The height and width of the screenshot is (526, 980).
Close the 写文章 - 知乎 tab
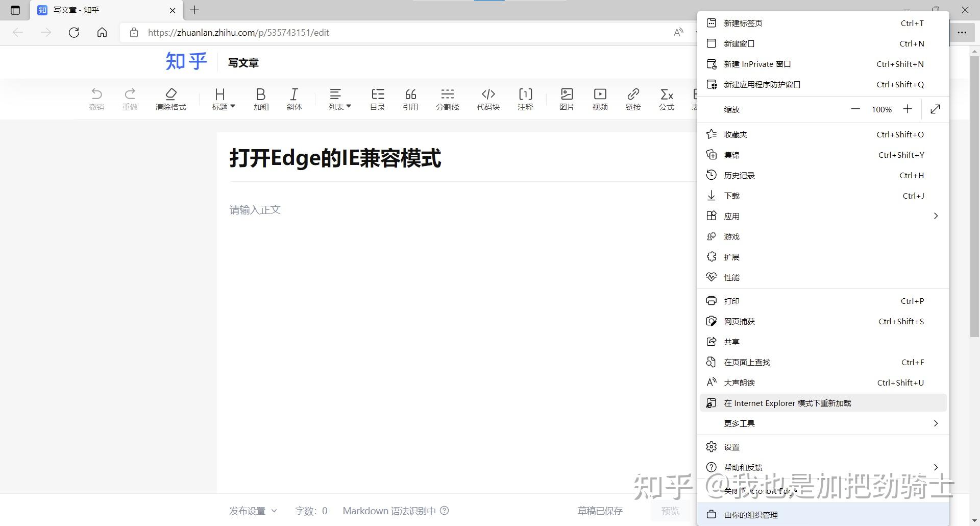pyautogui.click(x=173, y=10)
